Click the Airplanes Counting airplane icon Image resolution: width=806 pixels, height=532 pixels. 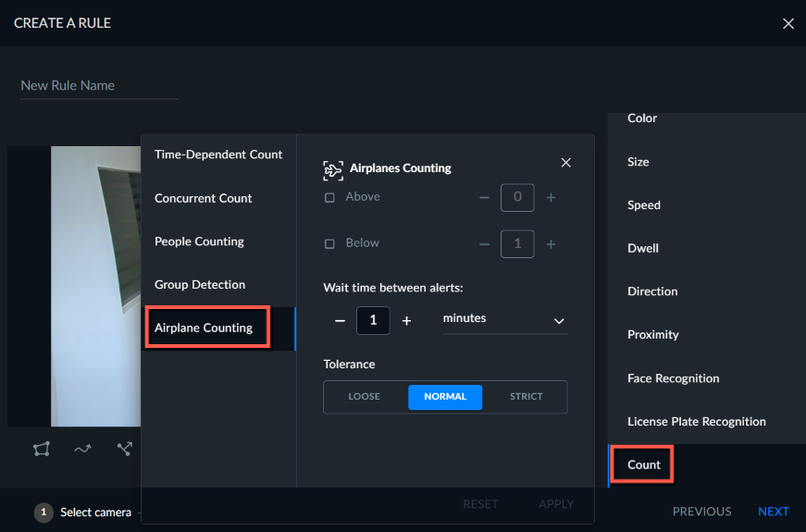tap(332, 169)
